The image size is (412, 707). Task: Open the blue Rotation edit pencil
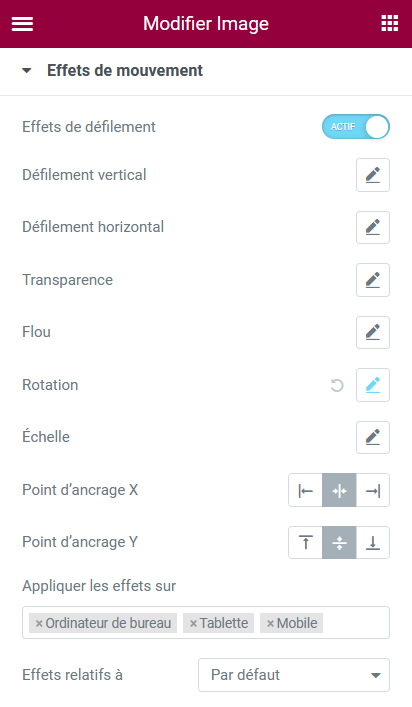pos(373,385)
